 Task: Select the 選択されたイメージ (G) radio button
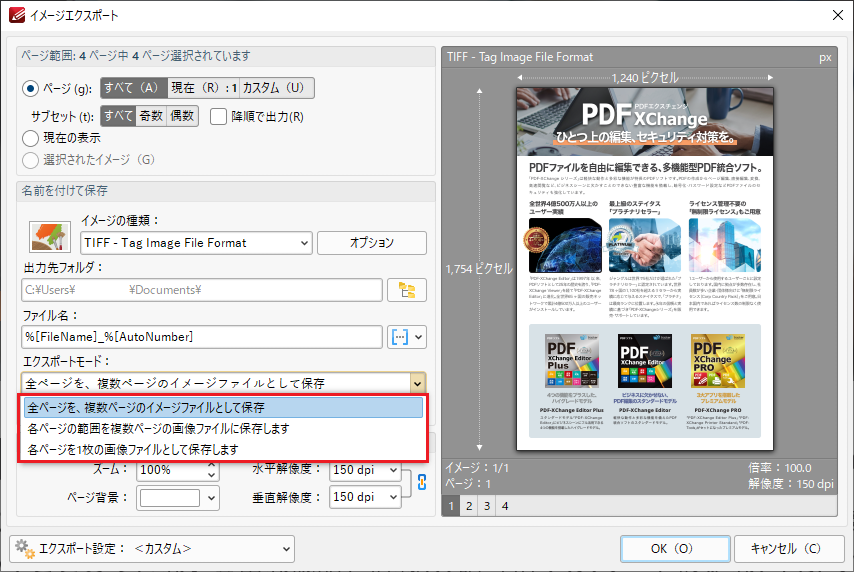(30, 160)
